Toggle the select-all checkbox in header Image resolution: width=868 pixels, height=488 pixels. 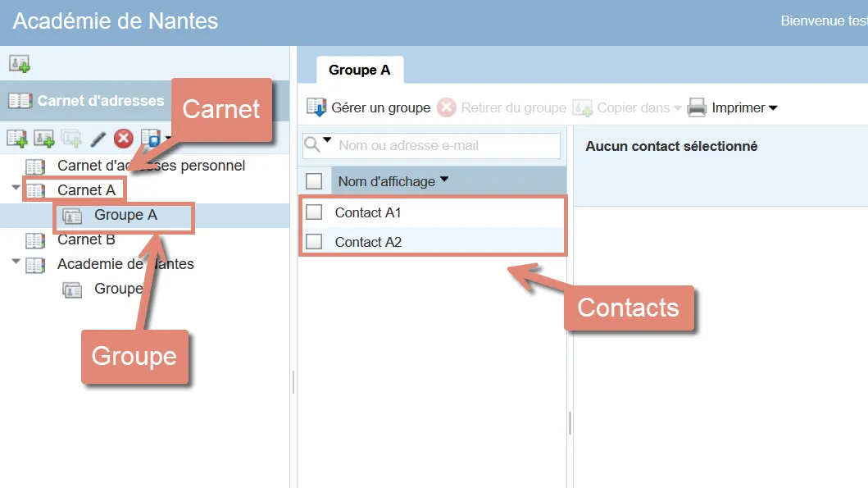click(x=314, y=180)
